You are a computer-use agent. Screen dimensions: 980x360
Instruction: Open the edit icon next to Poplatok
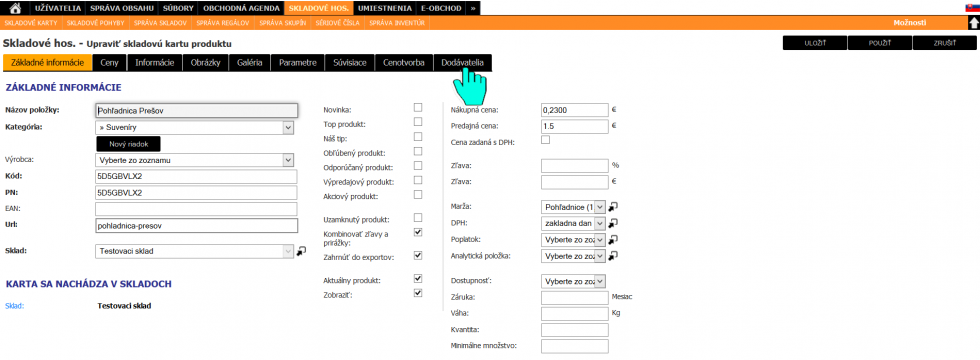click(613, 239)
